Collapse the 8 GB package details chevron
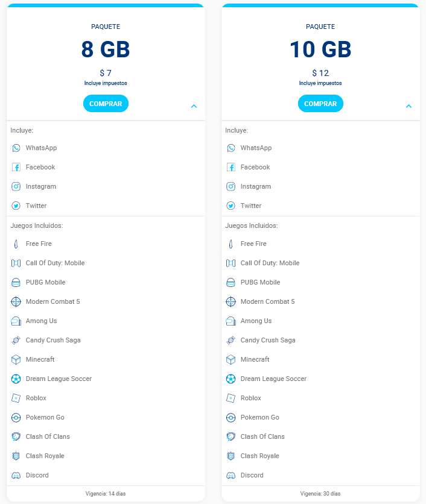The image size is (426, 504). tap(194, 106)
